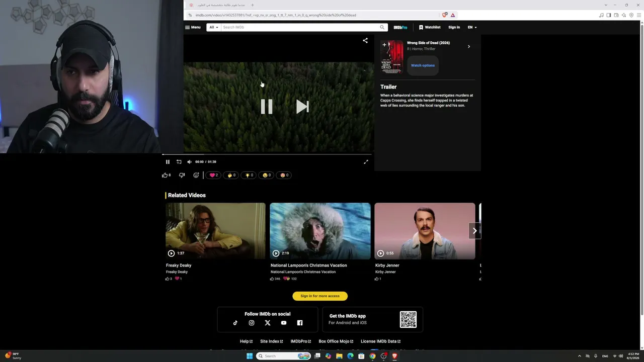
Task: Open the Box Office Mojo footer link
Action: click(x=336, y=341)
